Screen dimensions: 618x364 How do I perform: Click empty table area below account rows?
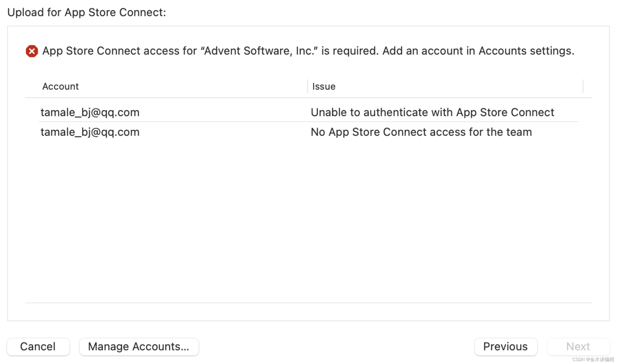308,221
